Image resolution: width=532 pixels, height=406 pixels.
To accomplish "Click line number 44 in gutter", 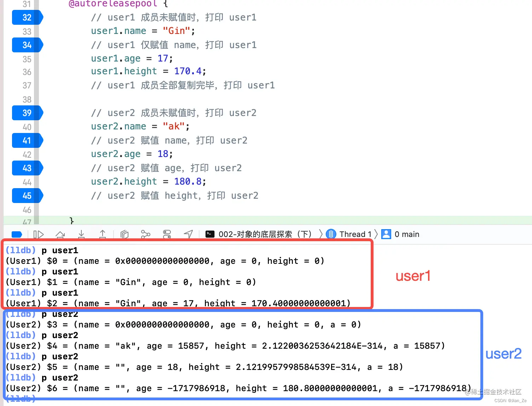I will (27, 182).
